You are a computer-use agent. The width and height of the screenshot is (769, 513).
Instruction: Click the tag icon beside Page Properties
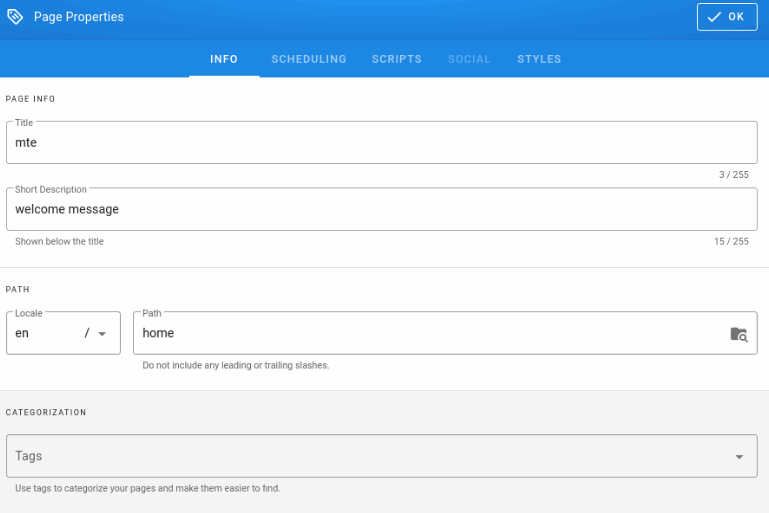(x=15, y=17)
